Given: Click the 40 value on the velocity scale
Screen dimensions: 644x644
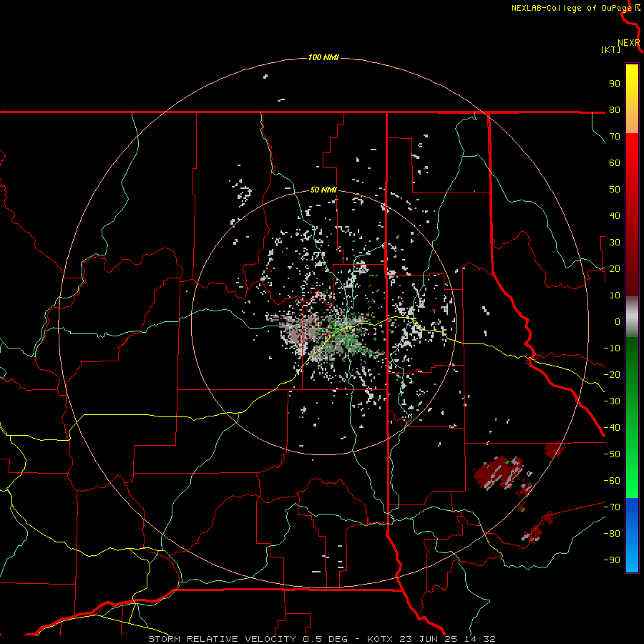Looking at the screenshot, I should (x=615, y=215).
